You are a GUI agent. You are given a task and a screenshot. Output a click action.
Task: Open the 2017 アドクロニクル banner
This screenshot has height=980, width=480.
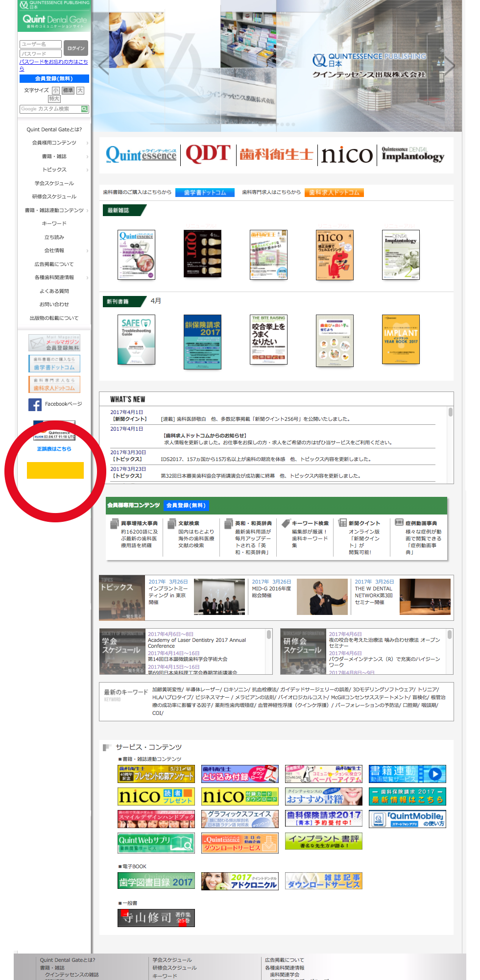[240, 881]
